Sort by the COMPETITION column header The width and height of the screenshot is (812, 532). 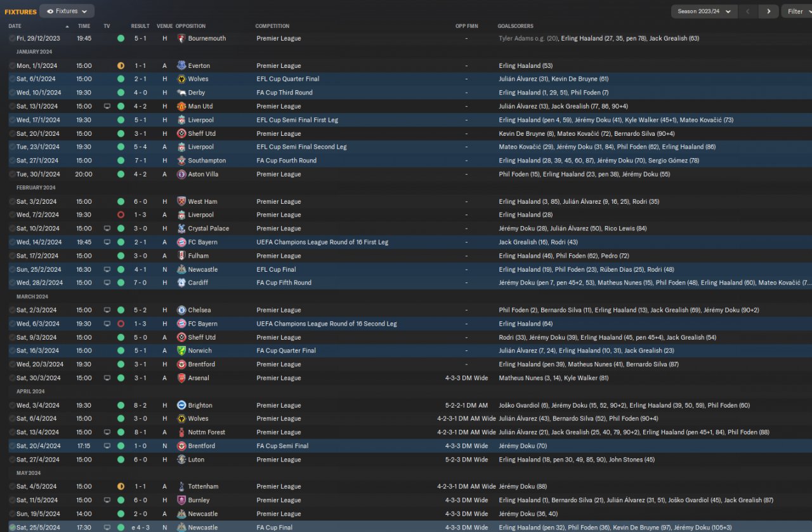coord(272,27)
